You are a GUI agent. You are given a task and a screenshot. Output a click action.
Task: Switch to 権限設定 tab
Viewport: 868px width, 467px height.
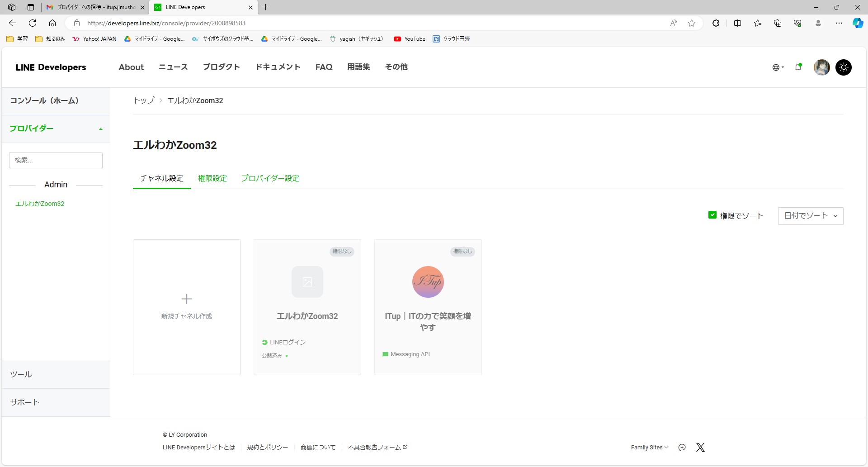coord(212,178)
